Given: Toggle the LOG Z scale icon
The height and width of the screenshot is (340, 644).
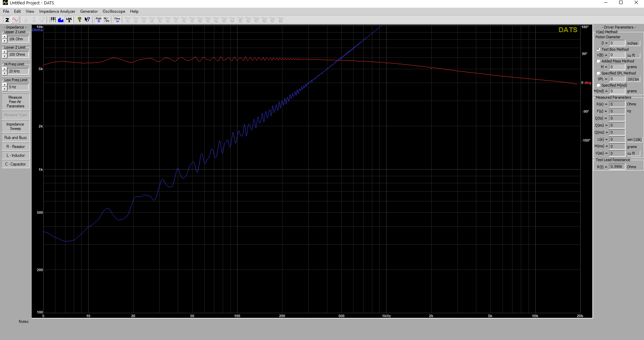Looking at the screenshot, I should (x=69, y=20).
